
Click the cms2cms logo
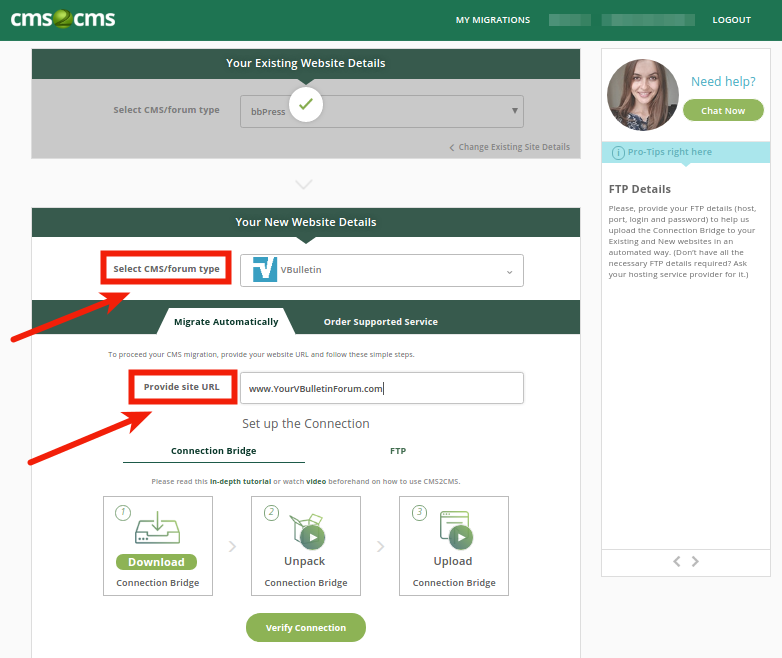[63, 19]
